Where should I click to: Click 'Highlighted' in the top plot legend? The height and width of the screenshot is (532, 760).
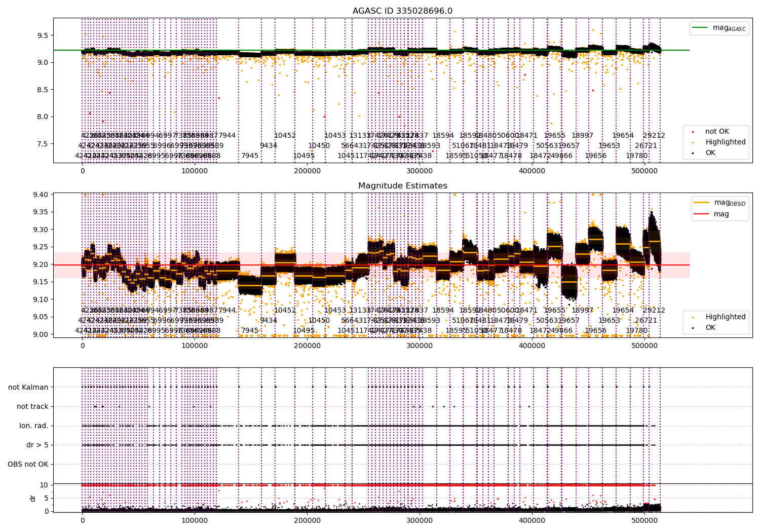(719, 142)
